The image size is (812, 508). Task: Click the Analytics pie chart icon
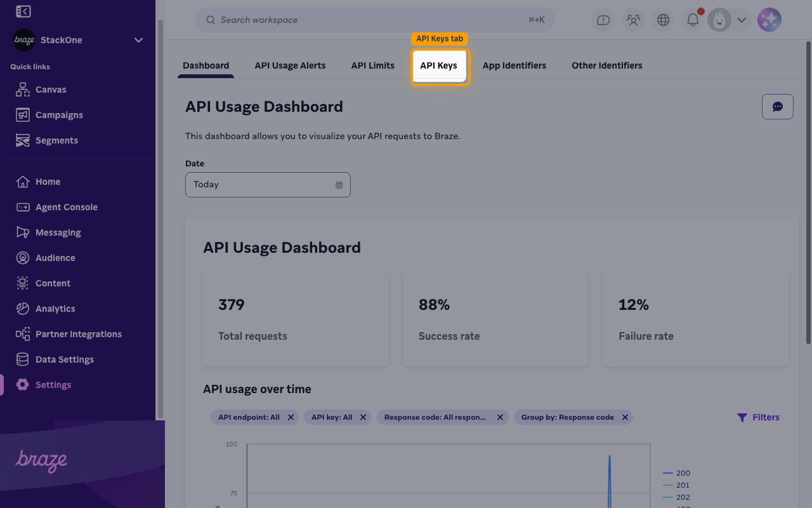point(23,309)
